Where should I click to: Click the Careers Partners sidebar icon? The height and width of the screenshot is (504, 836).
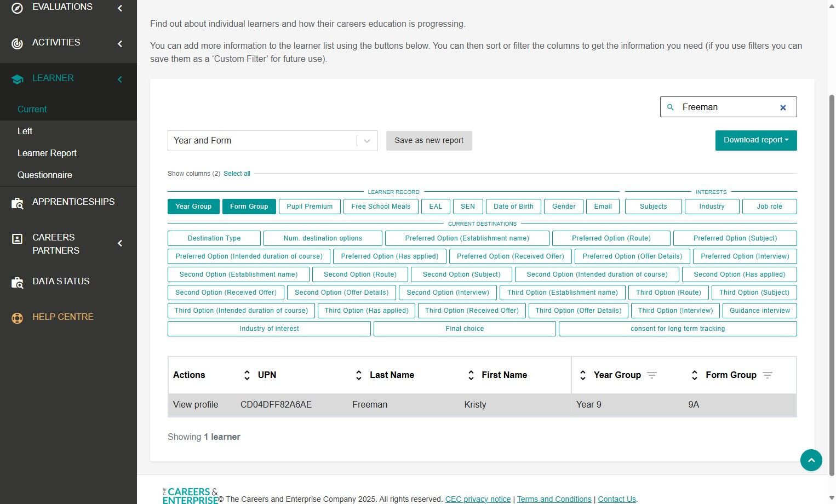click(17, 239)
